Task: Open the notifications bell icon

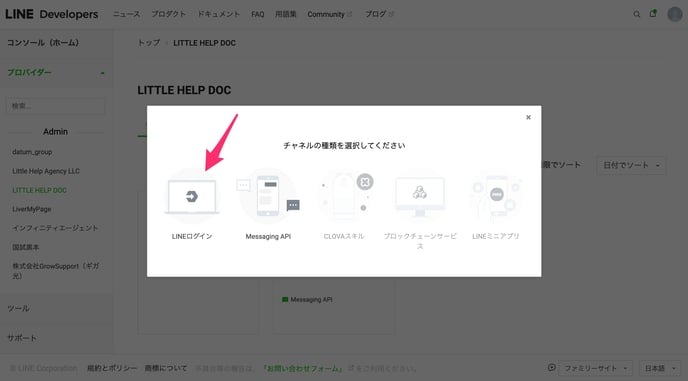Action: pyautogui.click(x=653, y=14)
